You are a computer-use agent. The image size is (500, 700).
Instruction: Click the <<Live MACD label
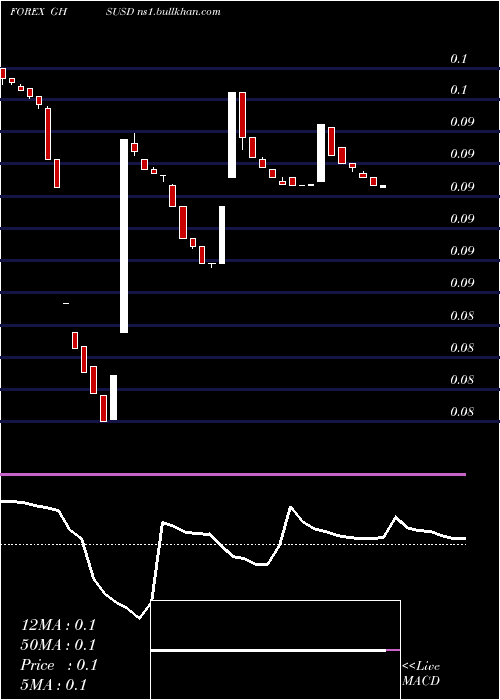coord(421,673)
